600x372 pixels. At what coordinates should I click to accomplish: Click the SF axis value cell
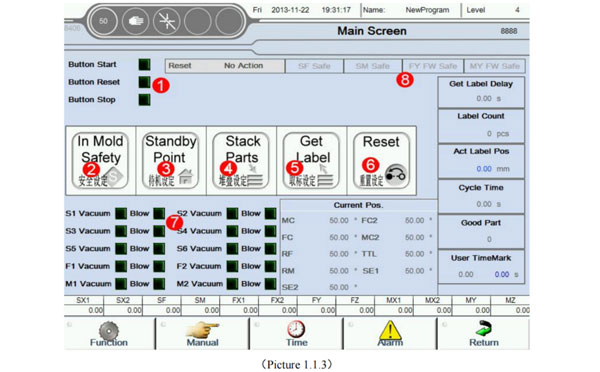[161, 310]
